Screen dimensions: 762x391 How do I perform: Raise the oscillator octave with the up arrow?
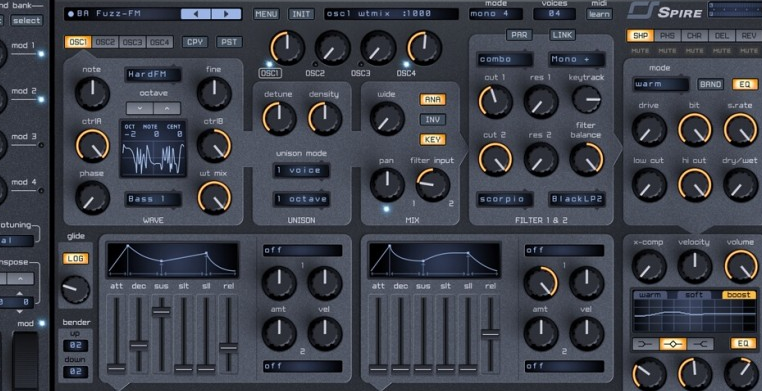[167, 108]
